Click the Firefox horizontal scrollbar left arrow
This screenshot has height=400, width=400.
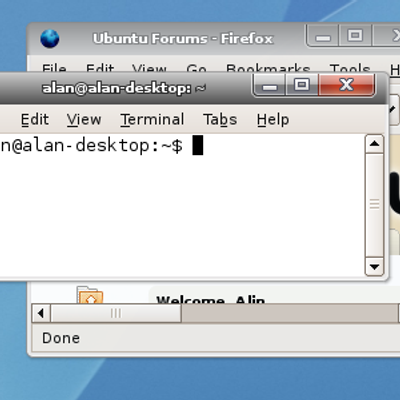[x=41, y=313]
